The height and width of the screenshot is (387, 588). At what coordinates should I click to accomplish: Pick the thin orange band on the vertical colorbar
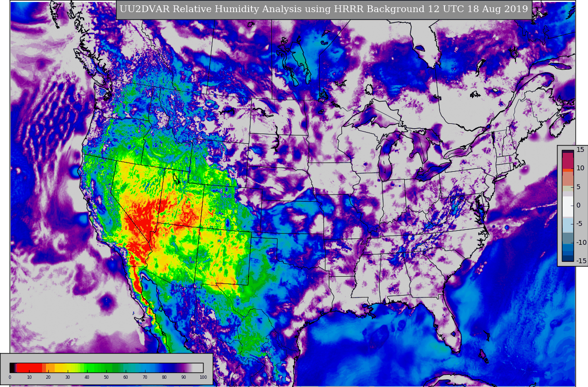click(x=568, y=170)
